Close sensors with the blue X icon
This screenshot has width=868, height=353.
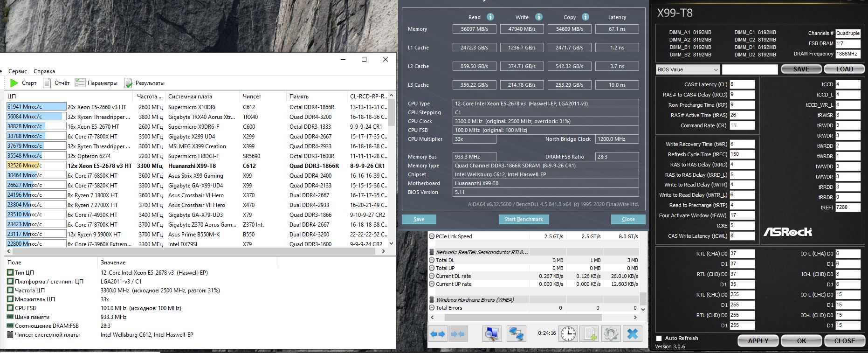(633, 334)
